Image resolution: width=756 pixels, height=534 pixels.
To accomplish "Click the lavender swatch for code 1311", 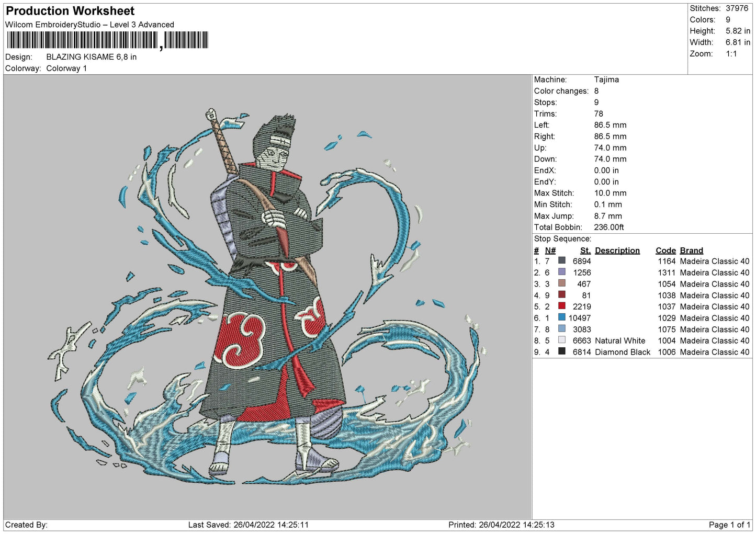I will pos(561,272).
